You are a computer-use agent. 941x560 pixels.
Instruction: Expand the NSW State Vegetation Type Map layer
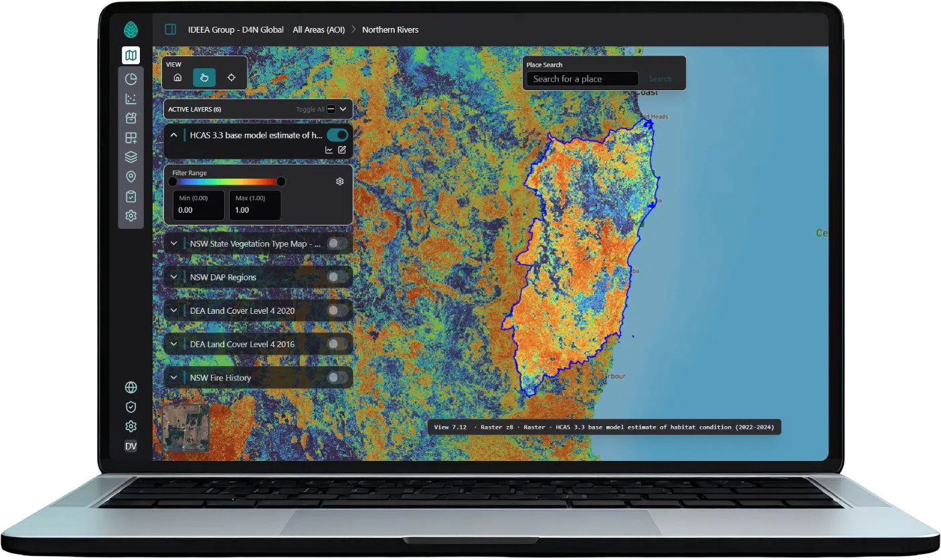click(x=174, y=244)
